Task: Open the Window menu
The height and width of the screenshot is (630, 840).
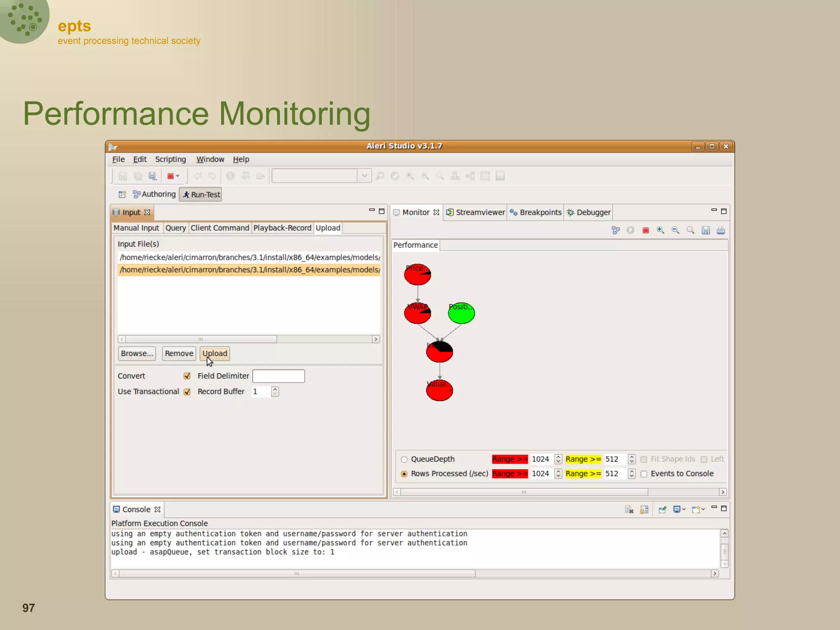Action: pos(210,159)
